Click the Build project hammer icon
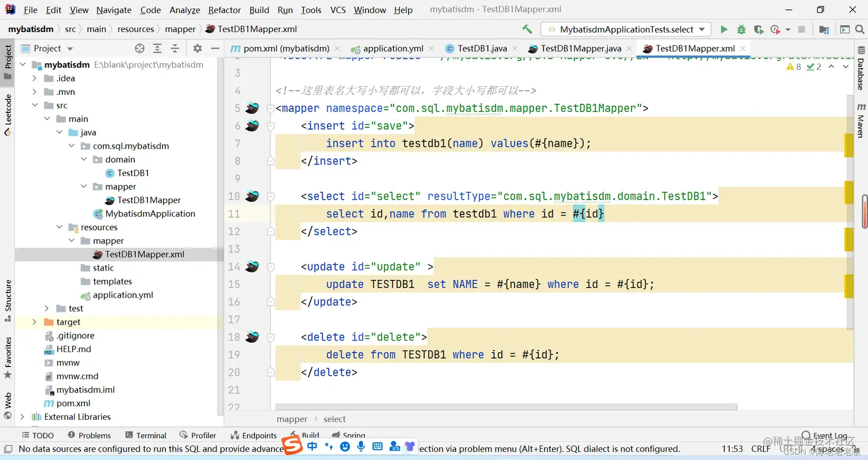 tap(527, 29)
